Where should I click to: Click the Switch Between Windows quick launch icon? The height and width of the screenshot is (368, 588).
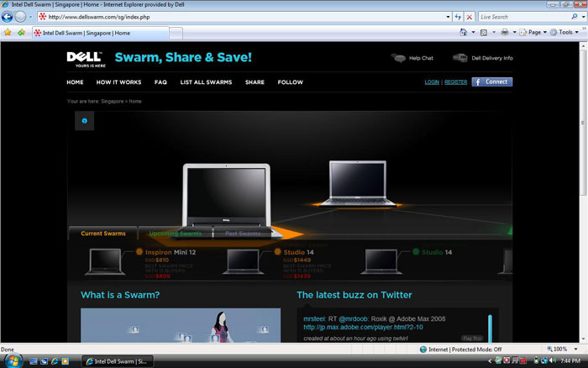pyautogui.click(x=44, y=361)
